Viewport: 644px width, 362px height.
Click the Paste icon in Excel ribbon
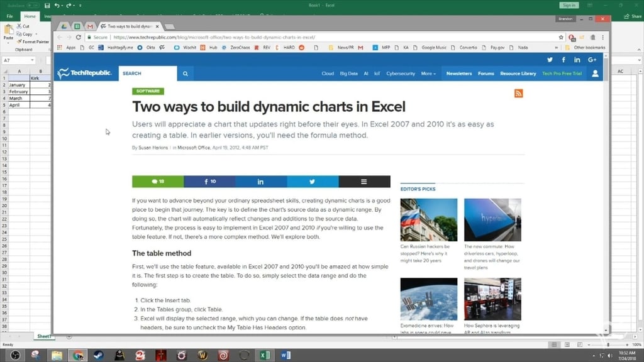(x=8, y=30)
